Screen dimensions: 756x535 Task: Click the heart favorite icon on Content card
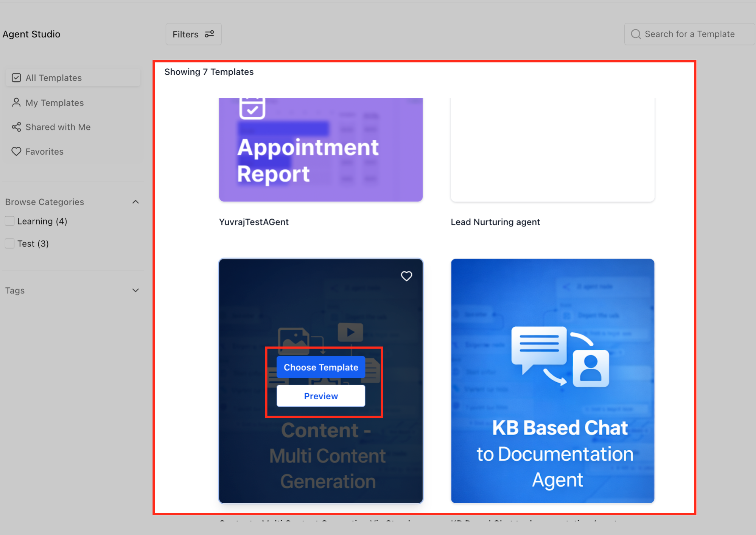pos(406,276)
